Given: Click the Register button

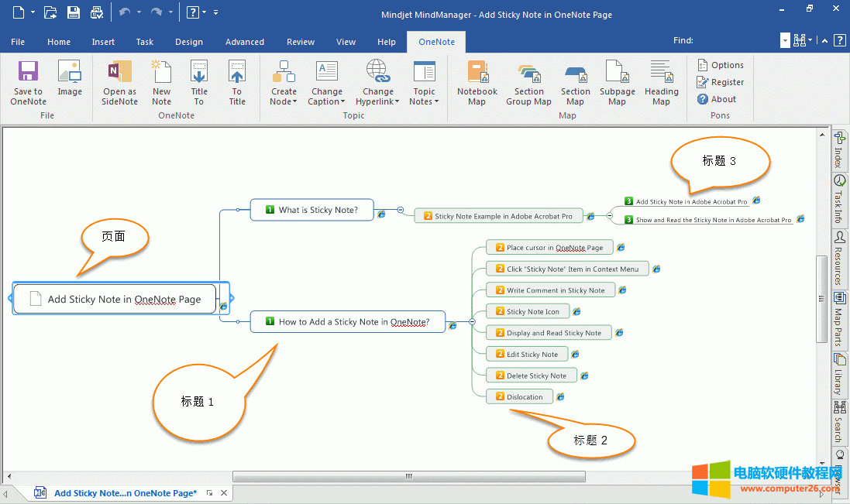Looking at the screenshot, I should pyautogui.click(x=721, y=82).
